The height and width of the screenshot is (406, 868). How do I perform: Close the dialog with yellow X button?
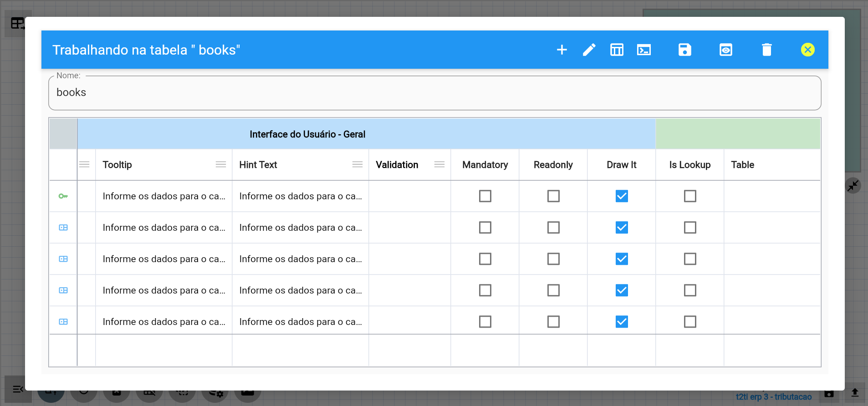[x=808, y=50]
